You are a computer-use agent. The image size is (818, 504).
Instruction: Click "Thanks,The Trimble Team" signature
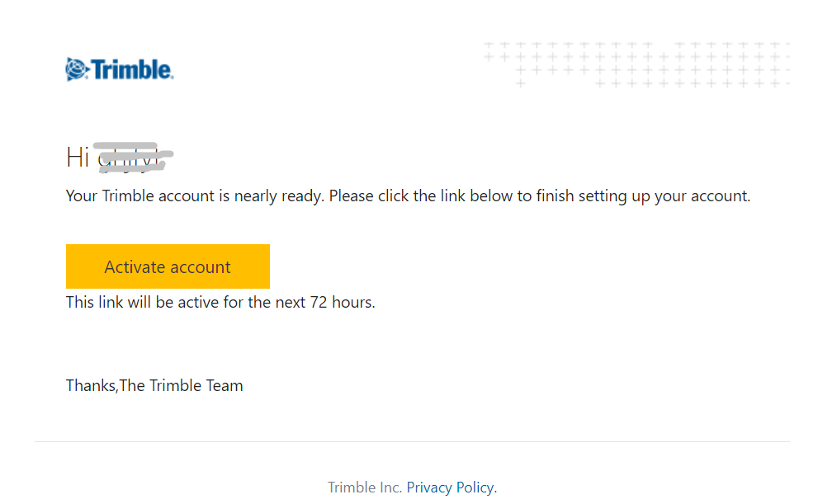pyautogui.click(x=154, y=386)
